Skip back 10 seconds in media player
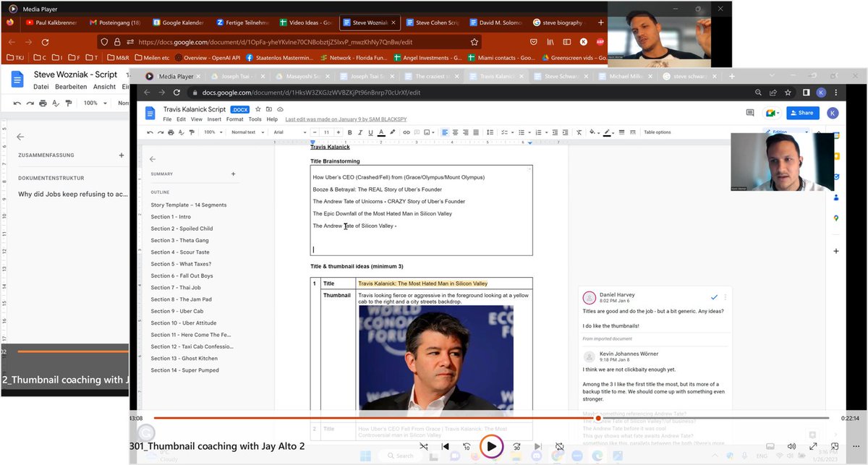Screen dimensions: 868x465 coord(467,446)
